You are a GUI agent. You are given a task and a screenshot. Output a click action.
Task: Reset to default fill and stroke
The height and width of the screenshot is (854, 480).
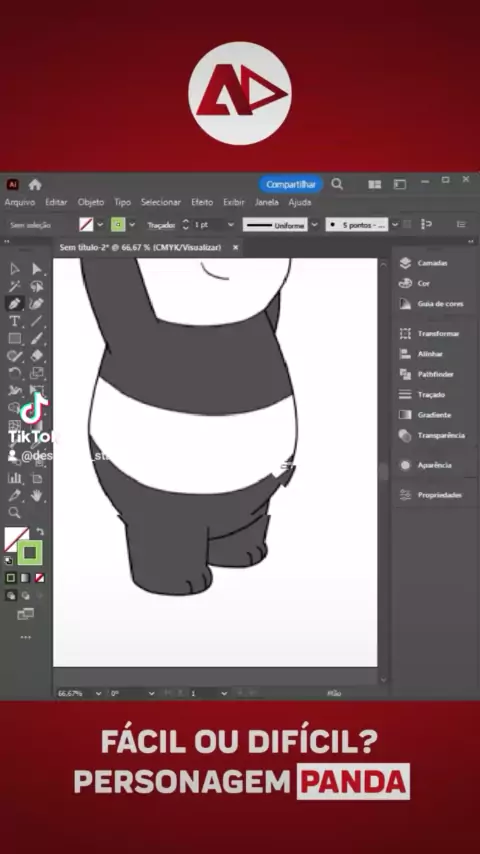pyautogui.click(x=9, y=561)
